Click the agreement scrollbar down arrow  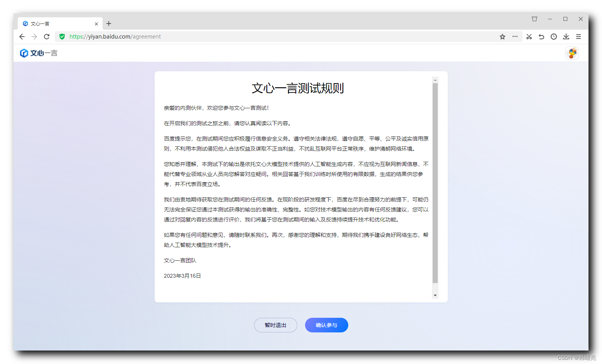435,295
